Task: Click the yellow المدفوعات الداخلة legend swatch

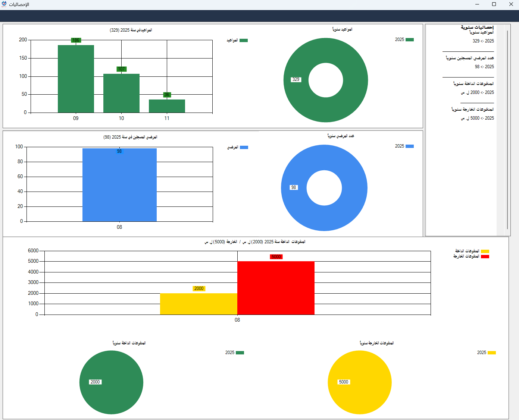Action: tap(485, 252)
